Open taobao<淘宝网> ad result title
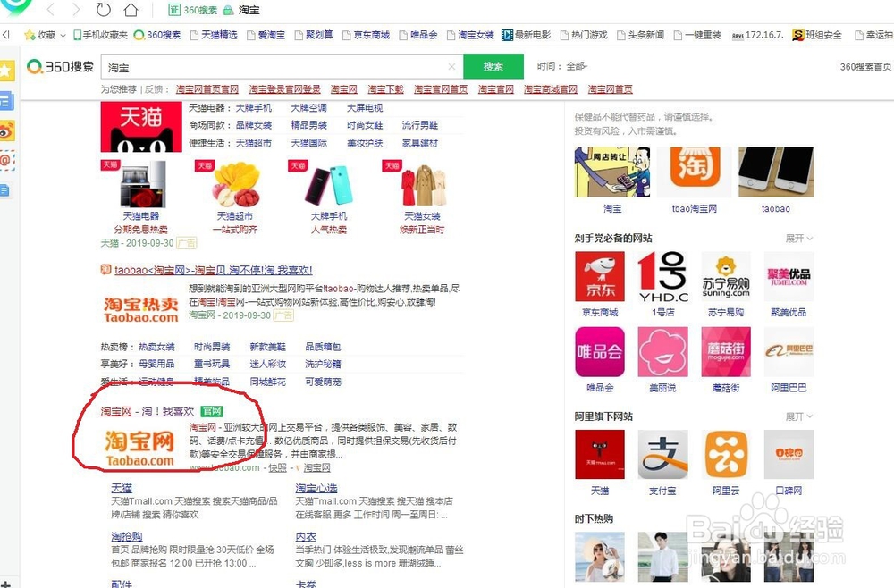 [214, 270]
